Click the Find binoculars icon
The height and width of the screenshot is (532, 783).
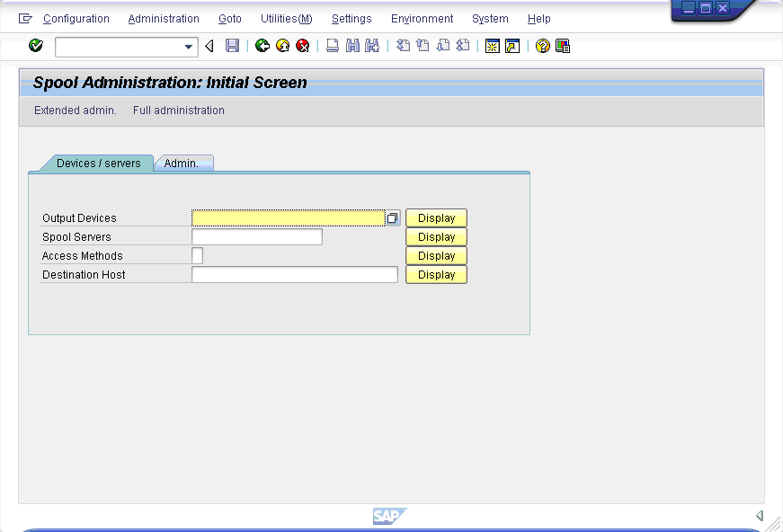pos(352,46)
